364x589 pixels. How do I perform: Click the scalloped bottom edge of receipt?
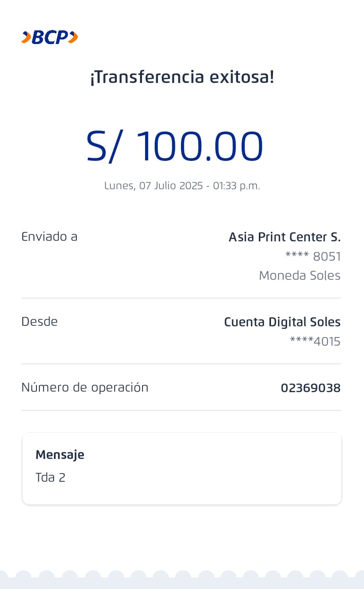pos(182,579)
